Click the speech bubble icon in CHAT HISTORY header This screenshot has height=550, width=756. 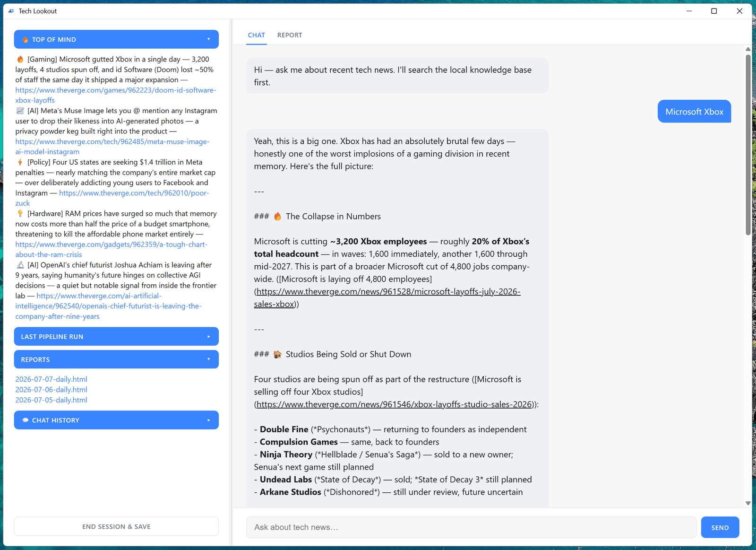tap(26, 420)
